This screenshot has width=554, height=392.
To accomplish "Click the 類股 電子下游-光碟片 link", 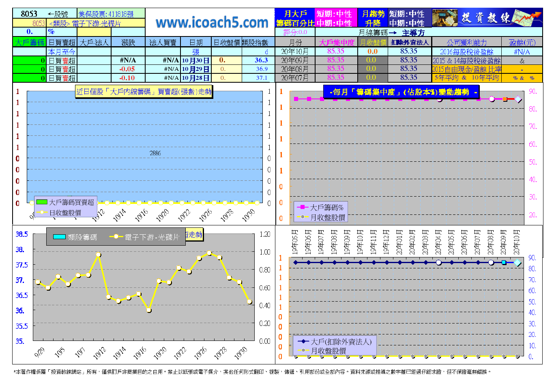I will pos(85,24).
